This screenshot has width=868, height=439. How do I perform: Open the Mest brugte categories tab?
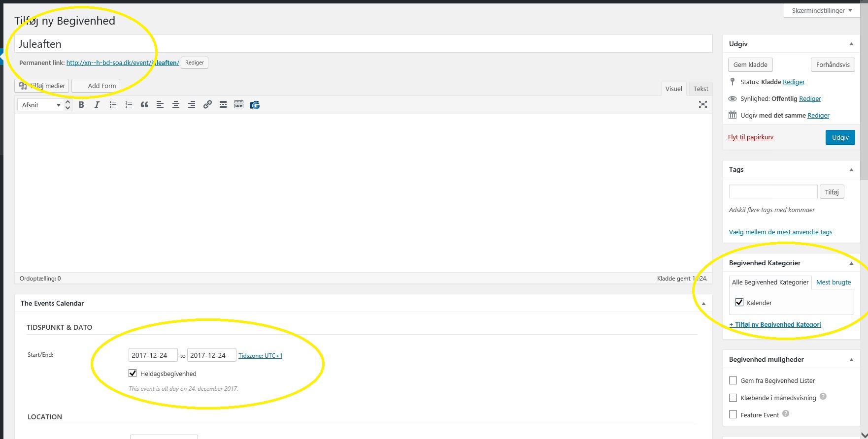(x=834, y=282)
